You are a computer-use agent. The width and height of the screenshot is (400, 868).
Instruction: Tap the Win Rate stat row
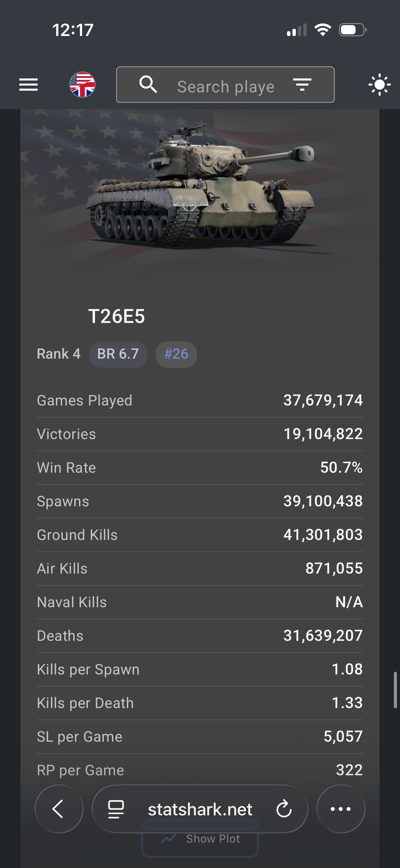200,468
